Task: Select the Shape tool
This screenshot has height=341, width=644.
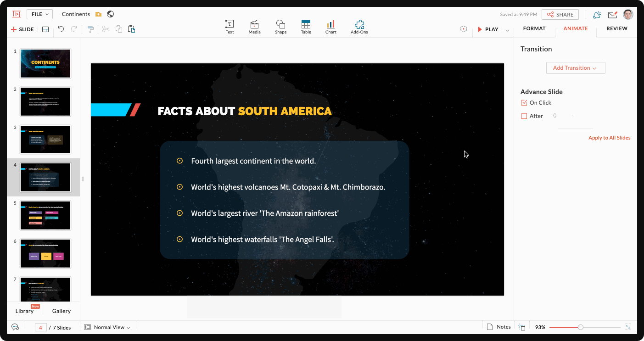Action: pyautogui.click(x=280, y=27)
